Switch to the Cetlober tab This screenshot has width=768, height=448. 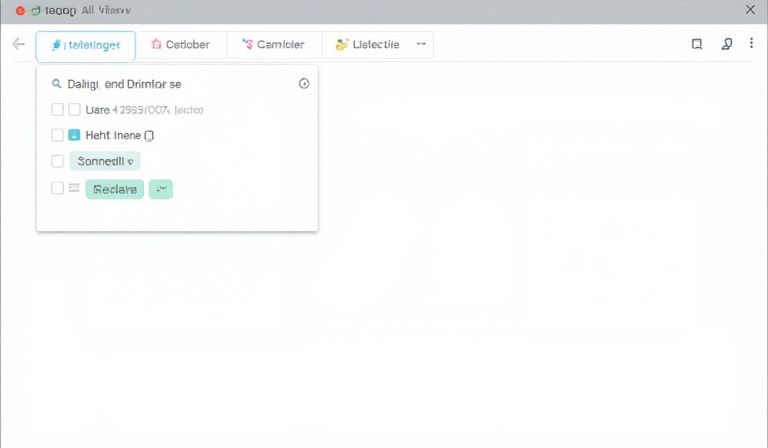click(x=181, y=45)
